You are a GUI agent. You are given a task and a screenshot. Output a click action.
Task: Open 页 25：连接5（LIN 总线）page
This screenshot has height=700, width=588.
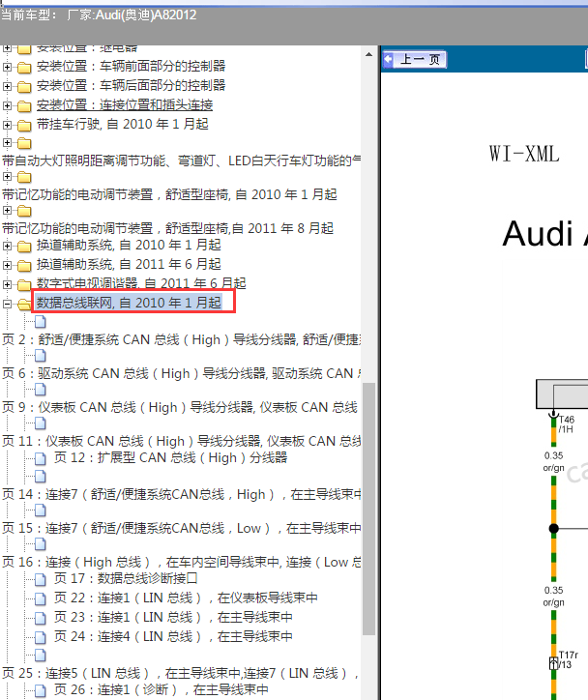pyautogui.click(x=181, y=673)
